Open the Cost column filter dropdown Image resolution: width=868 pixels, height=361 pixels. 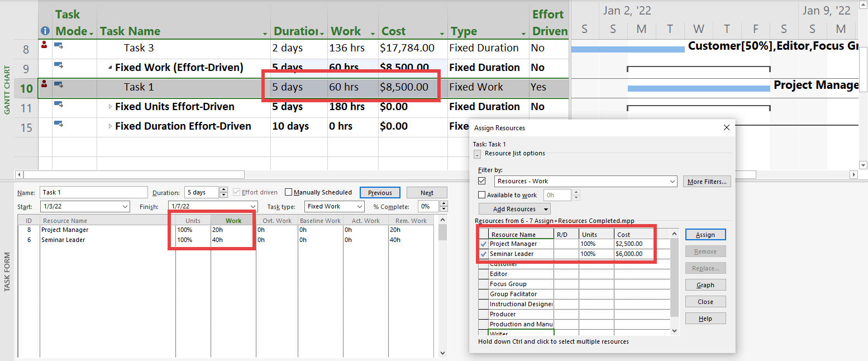(442, 33)
